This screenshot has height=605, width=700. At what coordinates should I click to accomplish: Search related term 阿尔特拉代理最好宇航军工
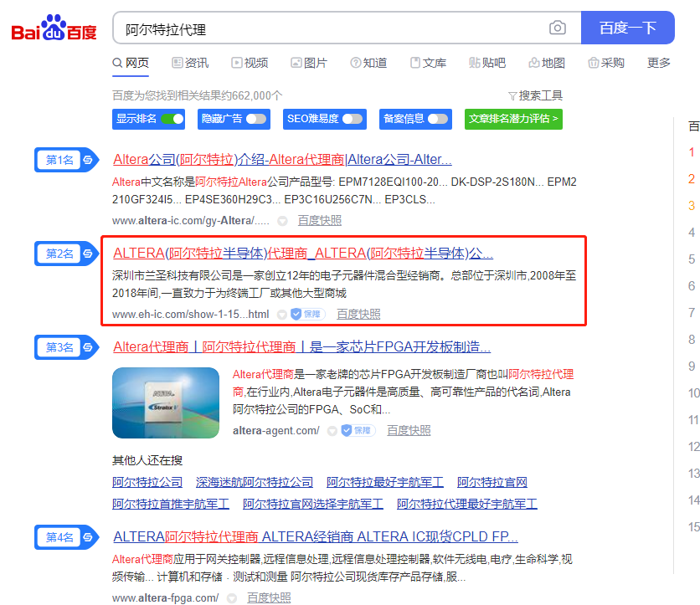pos(467,504)
